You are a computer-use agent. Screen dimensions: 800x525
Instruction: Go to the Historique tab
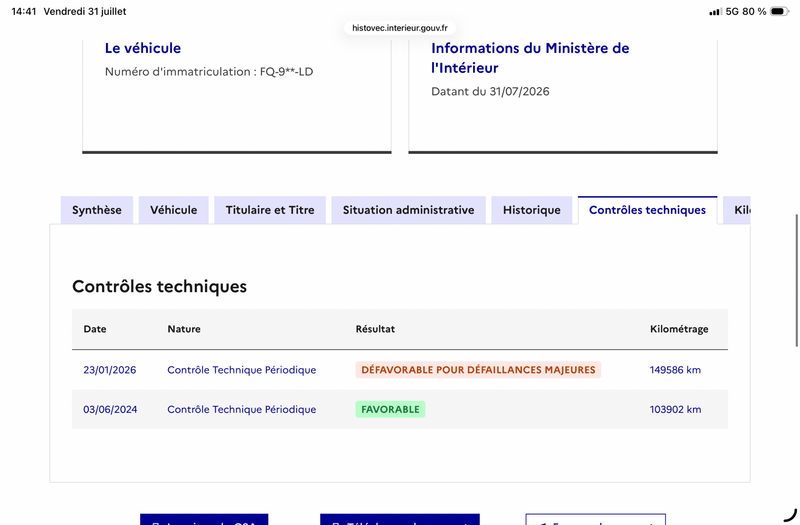click(532, 210)
